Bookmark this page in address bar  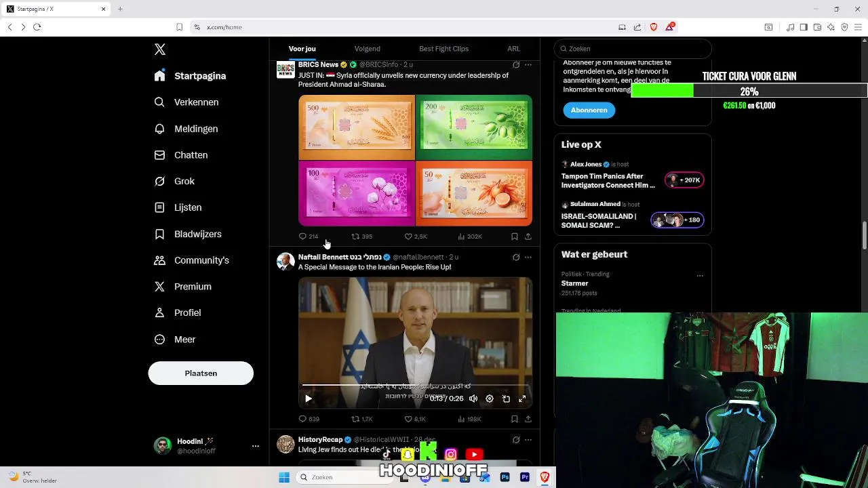click(x=179, y=27)
